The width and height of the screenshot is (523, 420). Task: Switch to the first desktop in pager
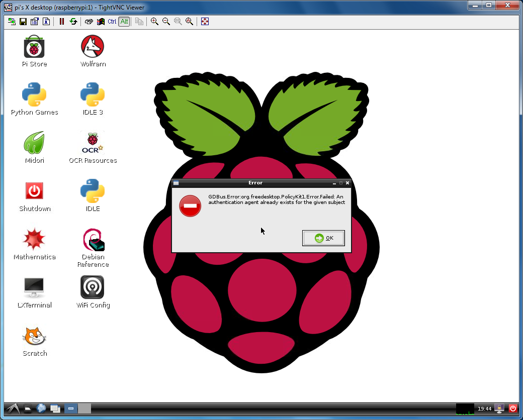(x=71, y=408)
